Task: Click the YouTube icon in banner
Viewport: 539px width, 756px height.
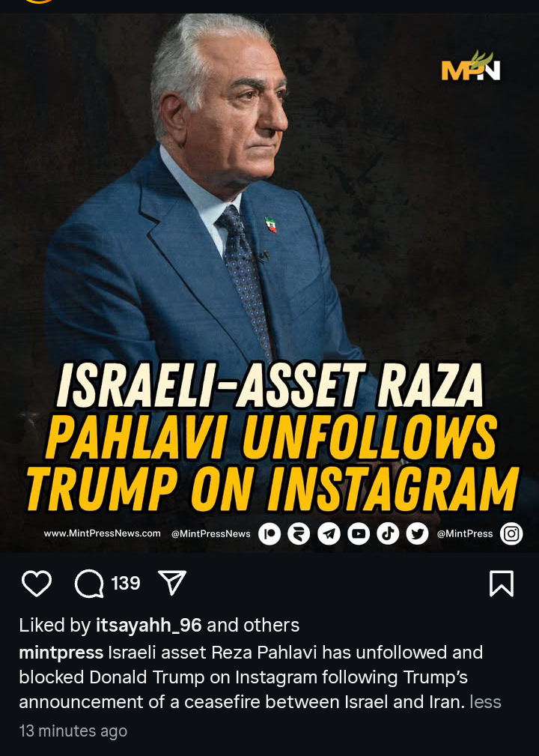Action: [359, 534]
